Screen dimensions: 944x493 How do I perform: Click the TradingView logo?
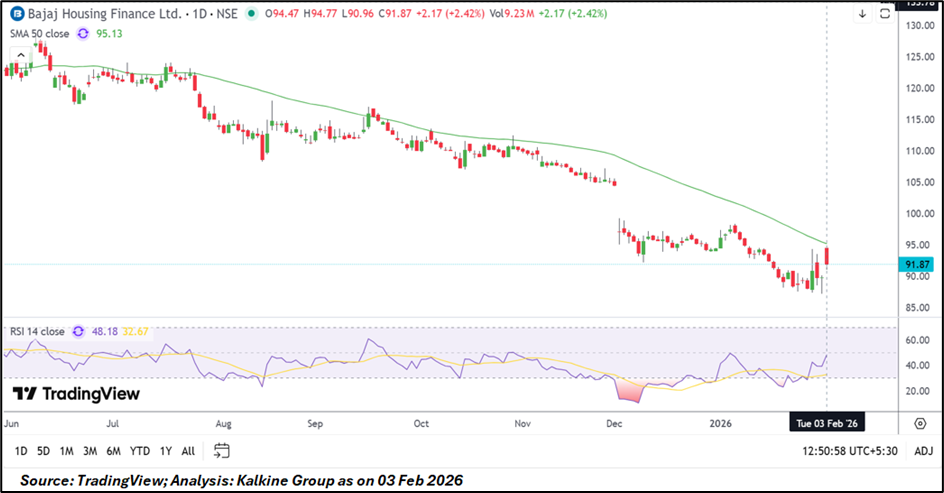[x=75, y=394]
